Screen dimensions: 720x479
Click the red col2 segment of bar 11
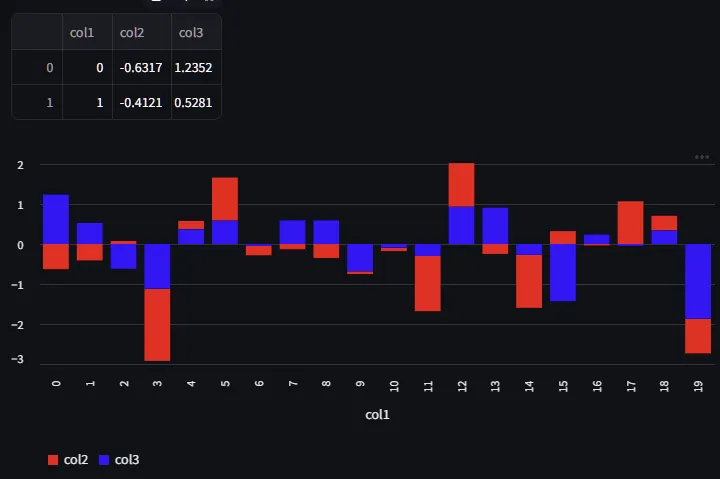click(428, 283)
